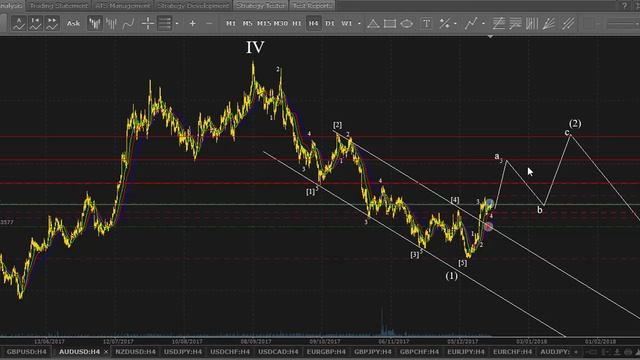Image resolution: width=640 pixels, height=360 pixels.
Task: Click the pink circle marker on chart
Action: click(x=489, y=227)
